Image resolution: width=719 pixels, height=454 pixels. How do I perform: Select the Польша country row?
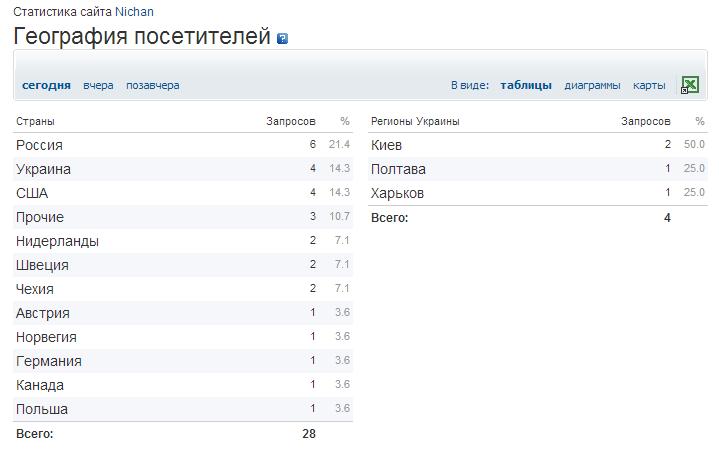coord(183,409)
